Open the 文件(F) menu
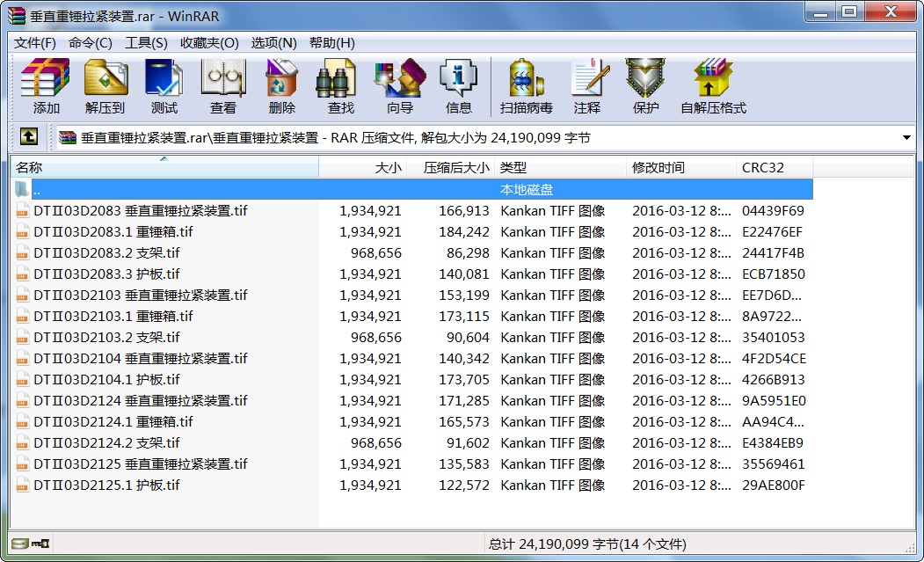924x562 pixels. pyautogui.click(x=35, y=42)
